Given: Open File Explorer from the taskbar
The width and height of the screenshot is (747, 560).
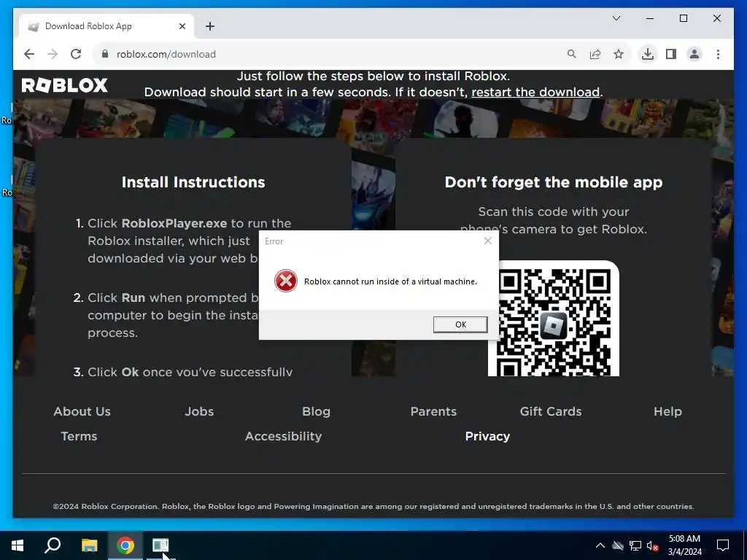Looking at the screenshot, I should 89,545.
